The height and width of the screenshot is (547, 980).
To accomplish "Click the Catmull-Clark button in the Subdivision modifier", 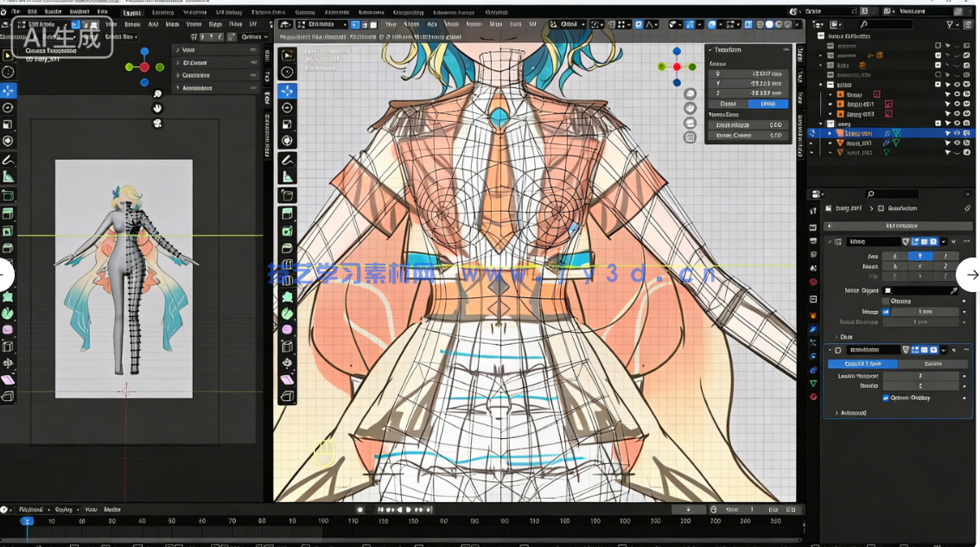I will [863, 363].
